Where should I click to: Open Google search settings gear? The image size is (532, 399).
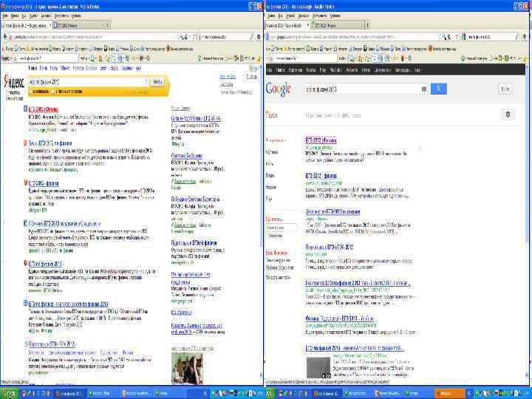click(x=508, y=115)
